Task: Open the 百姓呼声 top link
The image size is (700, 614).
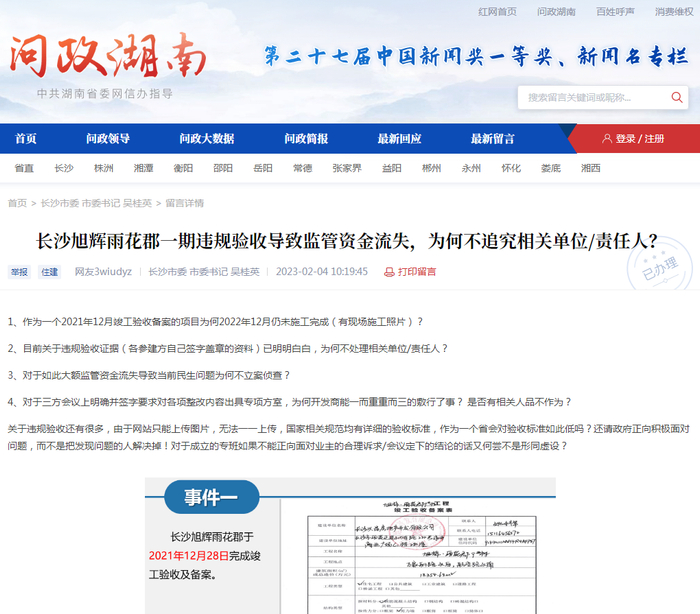Action: point(615,12)
